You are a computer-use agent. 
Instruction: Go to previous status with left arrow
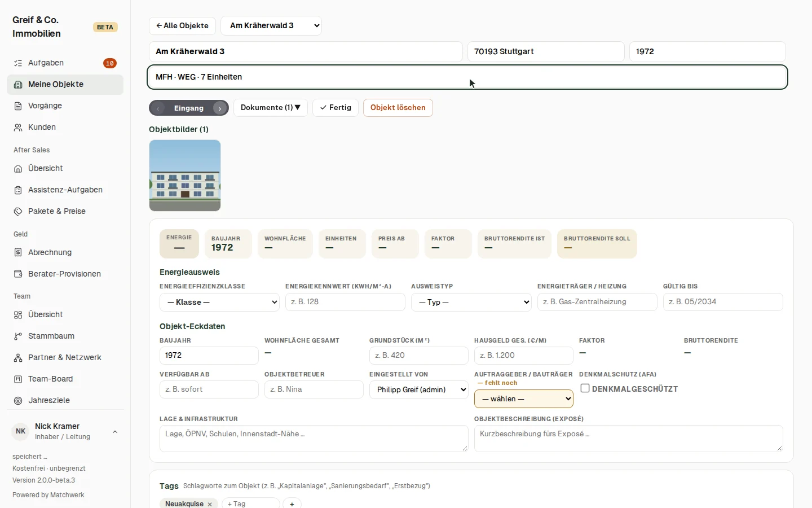(x=158, y=108)
